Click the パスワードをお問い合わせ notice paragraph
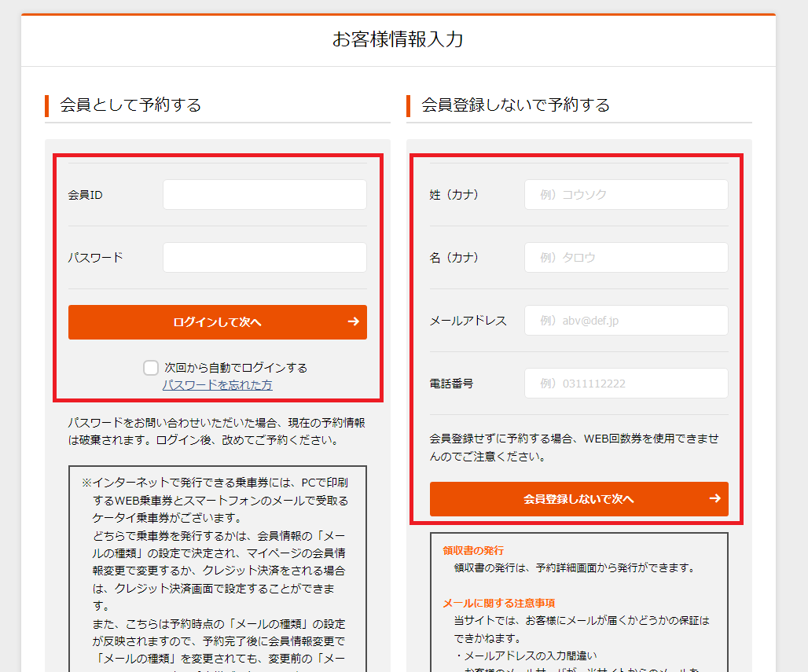 tap(217, 431)
